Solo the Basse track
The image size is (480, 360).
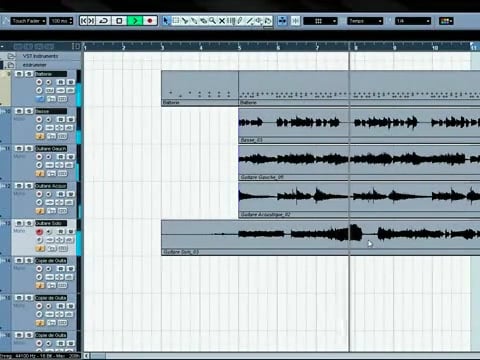click(29, 111)
